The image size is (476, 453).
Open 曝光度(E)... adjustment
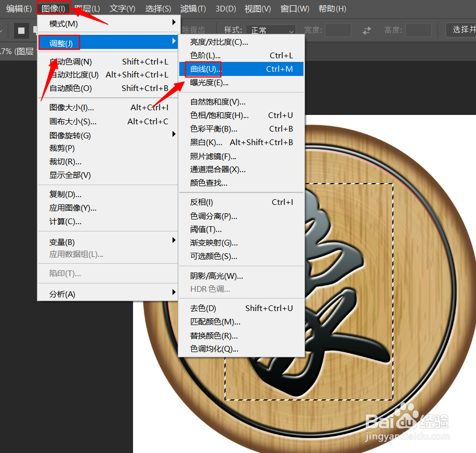coord(241,83)
